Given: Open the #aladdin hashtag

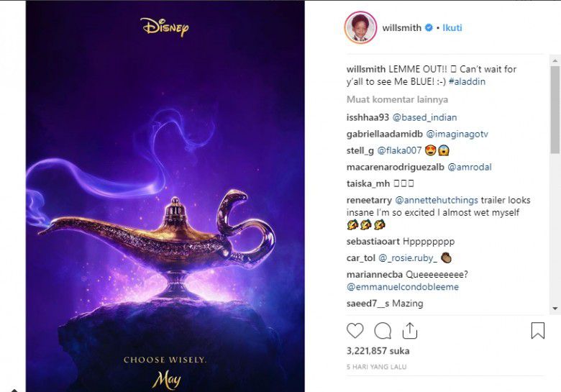Looking at the screenshot, I should [467, 81].
